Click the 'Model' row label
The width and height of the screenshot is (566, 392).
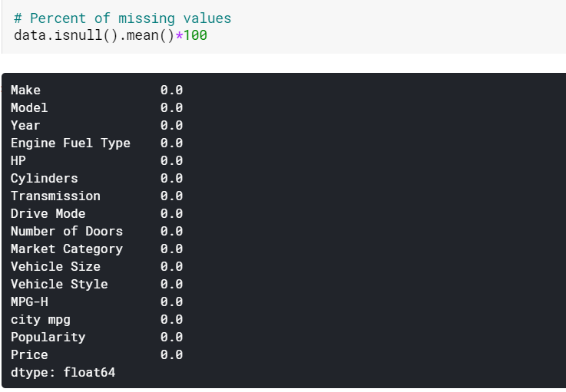pyautogui.click(x=29, y=108)
